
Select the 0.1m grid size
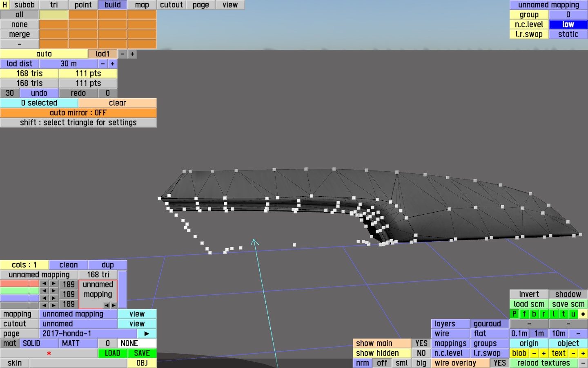click(x=519, y=334)
